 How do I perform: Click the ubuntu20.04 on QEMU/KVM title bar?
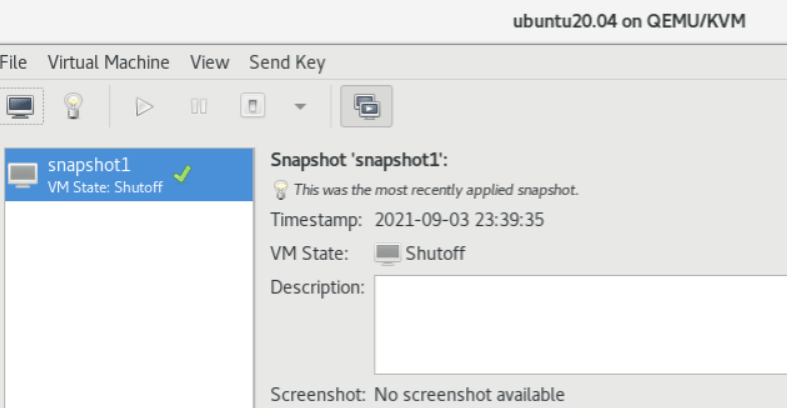click(x=628, y=21)
